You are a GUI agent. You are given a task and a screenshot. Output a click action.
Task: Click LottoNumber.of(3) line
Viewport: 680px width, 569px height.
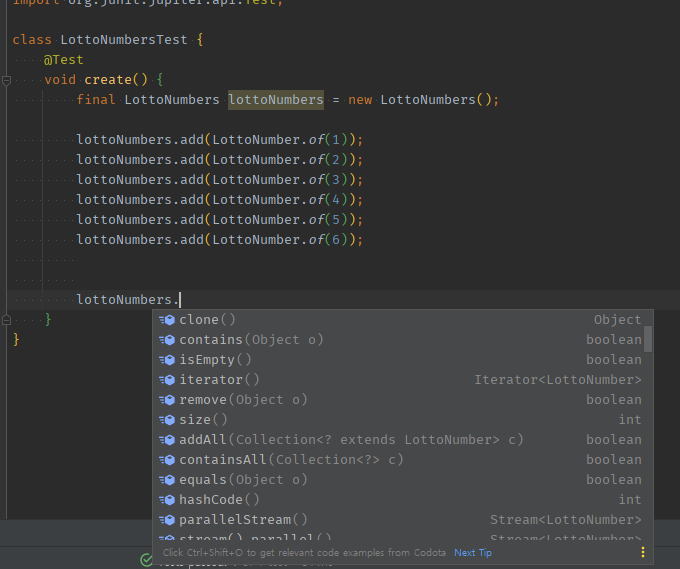click(x=219, y=180)
